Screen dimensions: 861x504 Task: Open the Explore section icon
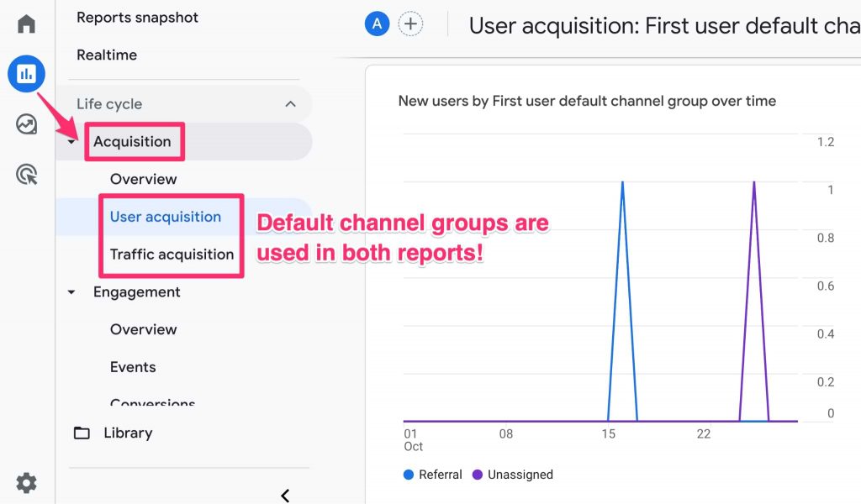tap(26, 124)
